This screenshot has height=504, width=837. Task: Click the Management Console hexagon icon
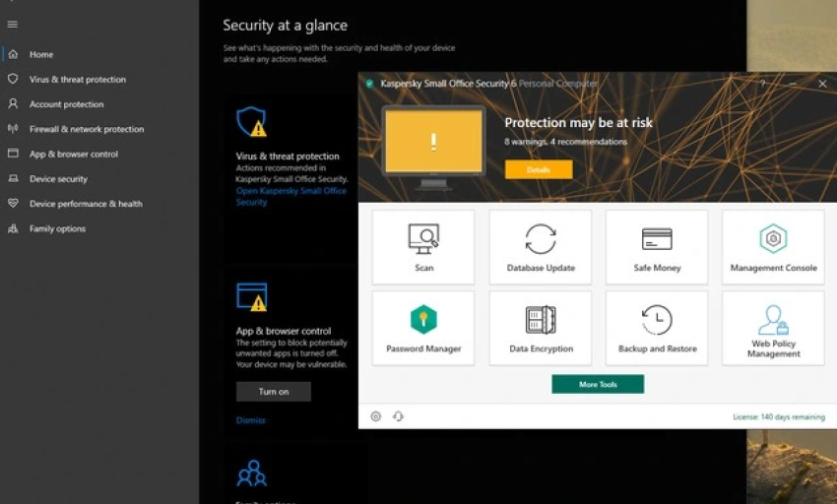click(x=773, y=238)
